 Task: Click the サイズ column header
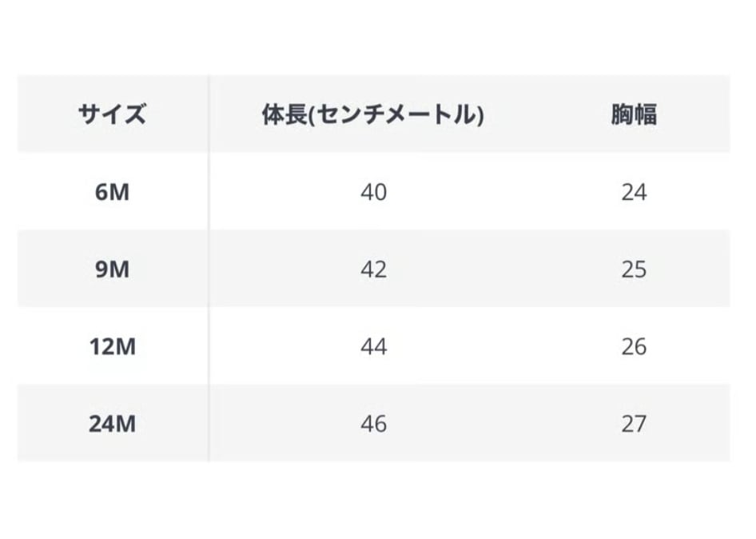(112, 115)
